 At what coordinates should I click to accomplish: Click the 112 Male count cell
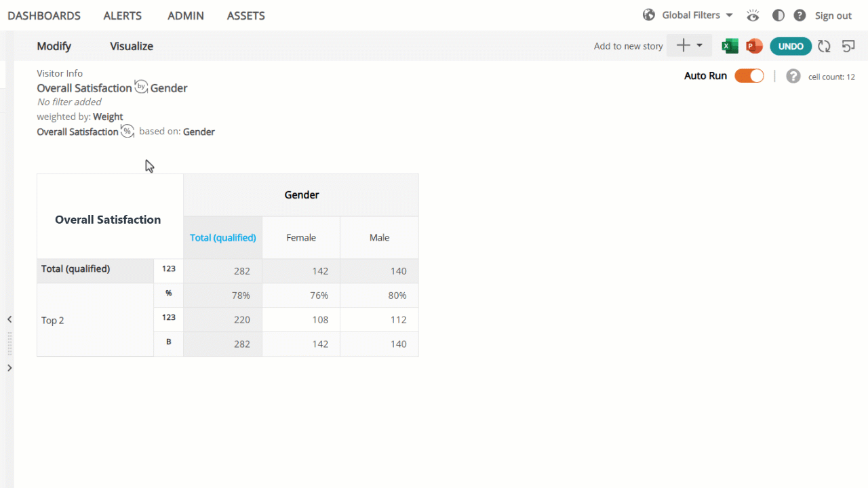tap(380, 320)
